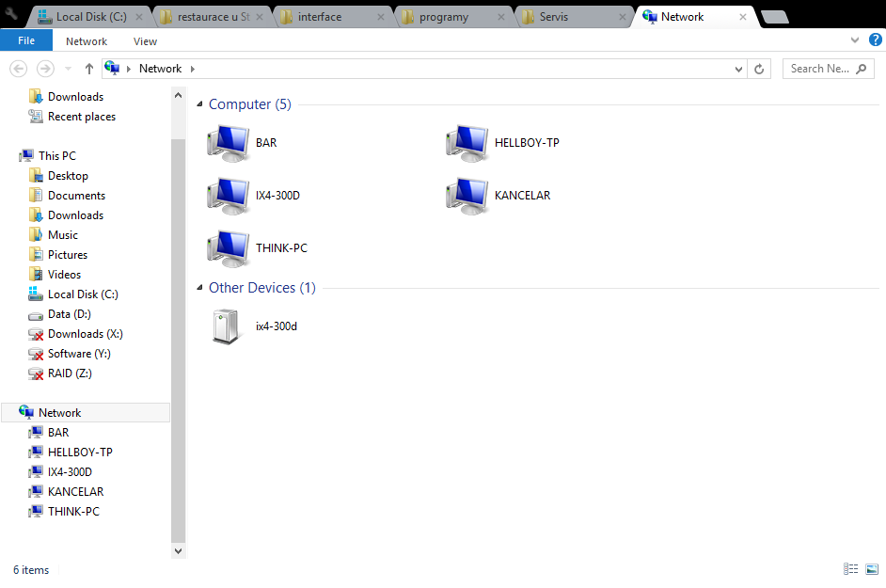The width and height of the screenshot is (886, 588).
Task: Click the ix4-300d storage device icon
Action: click(x=225, y=326)
